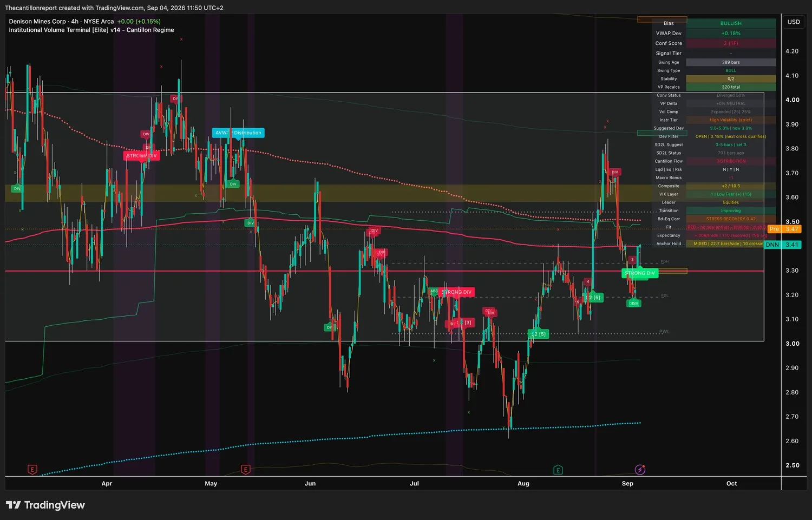Click the red earnings marker near May
Image resolution: width=812 pixels, height=520 pixels.
(x=246, y=470)
